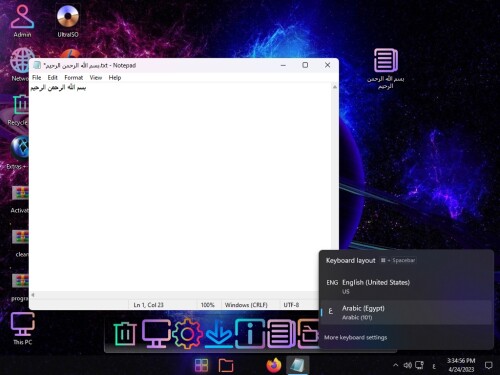This screenshot has height=375, width=500.
Task: Open Firefox from the taskbar
Action: point(274,365)
